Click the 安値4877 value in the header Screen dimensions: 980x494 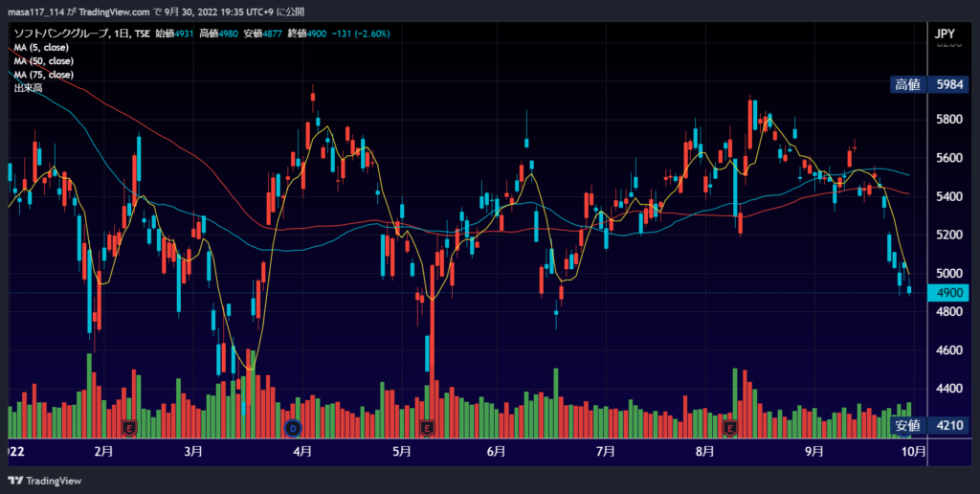click(x=263, y=34)
